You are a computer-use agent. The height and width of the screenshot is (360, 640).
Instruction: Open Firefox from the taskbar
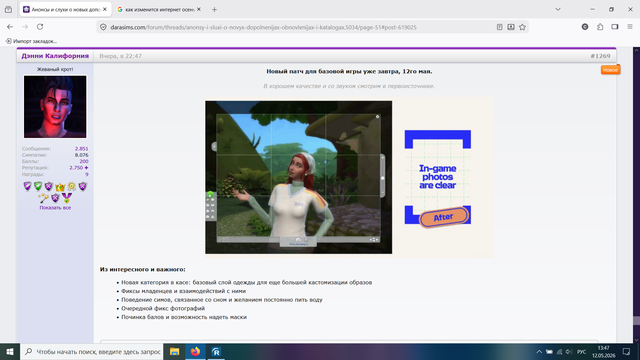point(195,351)
